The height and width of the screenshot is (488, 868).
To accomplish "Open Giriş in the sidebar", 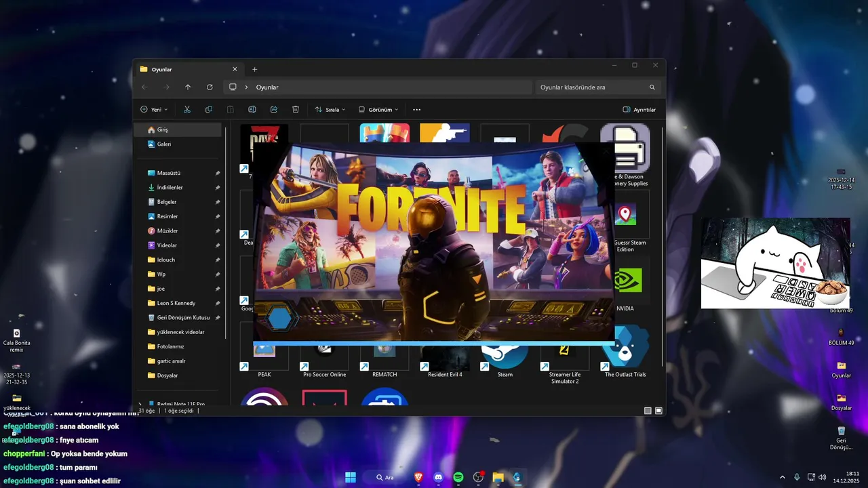I will [178, 129].
